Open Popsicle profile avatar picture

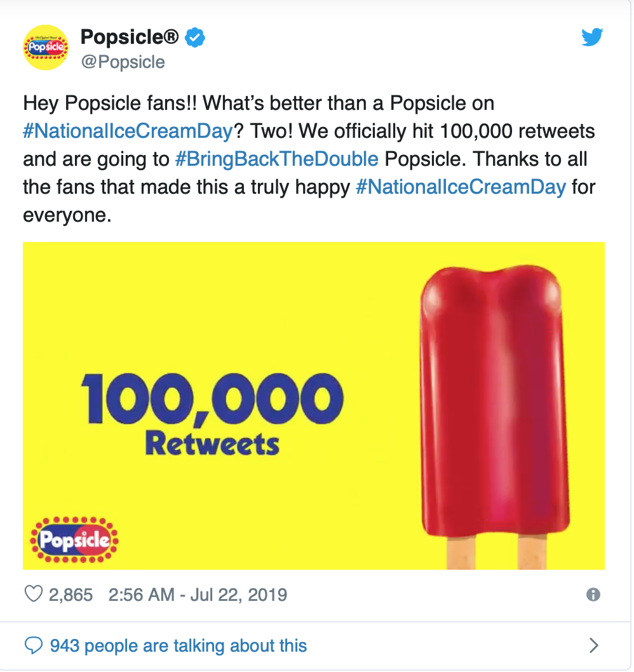46,47
